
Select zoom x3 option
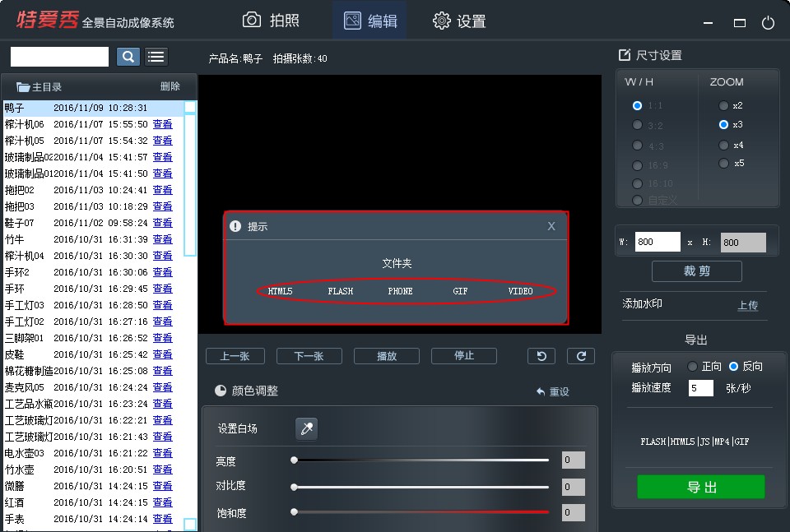coord(723,124)
